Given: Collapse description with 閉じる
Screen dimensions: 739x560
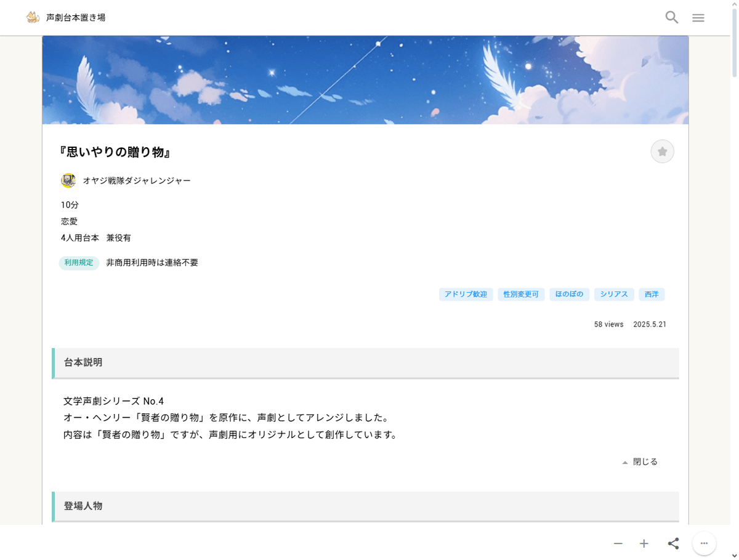Looking at the screenshot, I should pyautogui.click(x=640, y=461).
